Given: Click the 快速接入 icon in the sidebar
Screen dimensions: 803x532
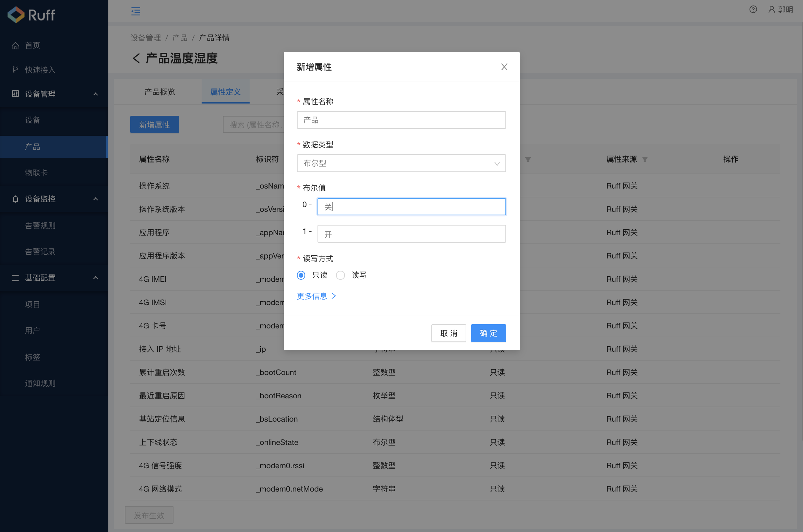Looking at the screenshot, I should coord(15,70).
